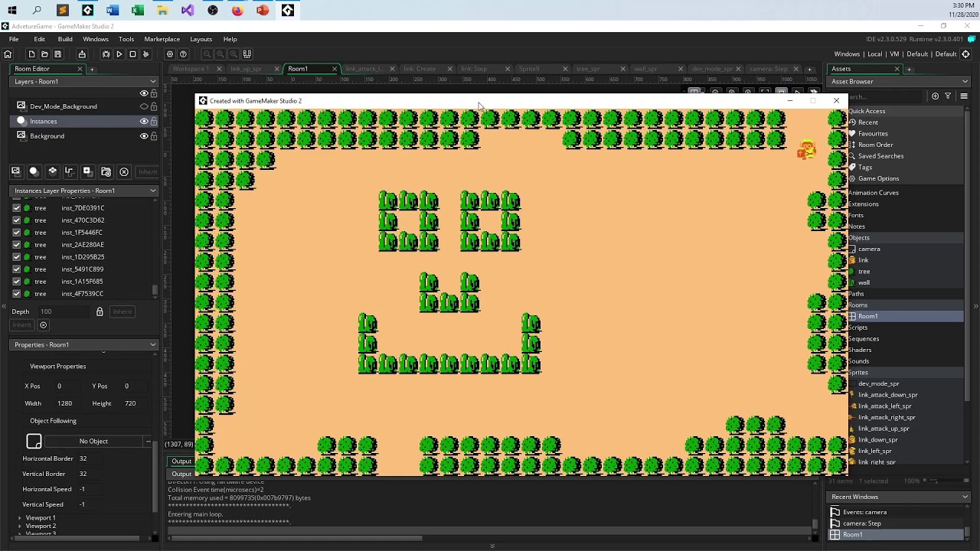Lock the Instances layer
Screen dimensions: 980x551
click(x=154, y=121)
